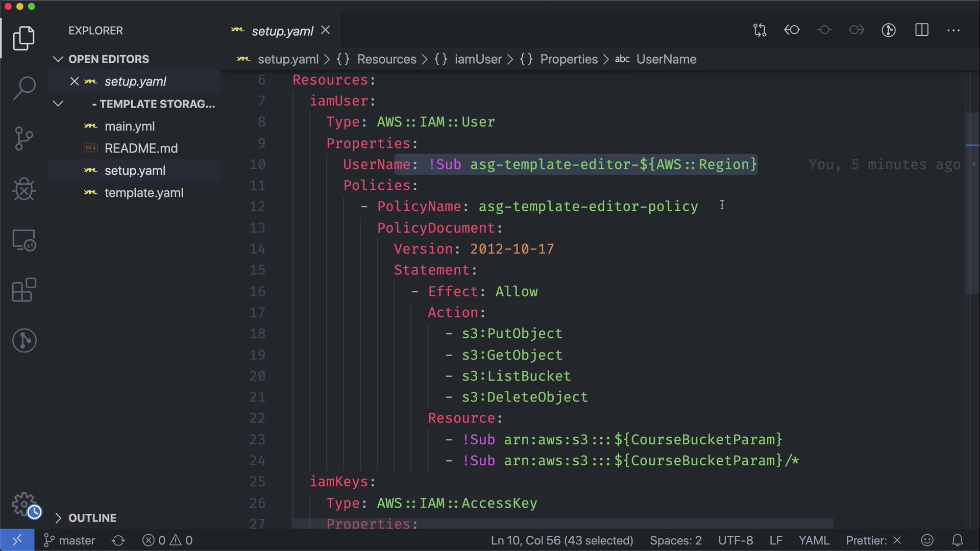Expand the Outline section
Viewport: 980px width, 551px height.
click(58, 518)
